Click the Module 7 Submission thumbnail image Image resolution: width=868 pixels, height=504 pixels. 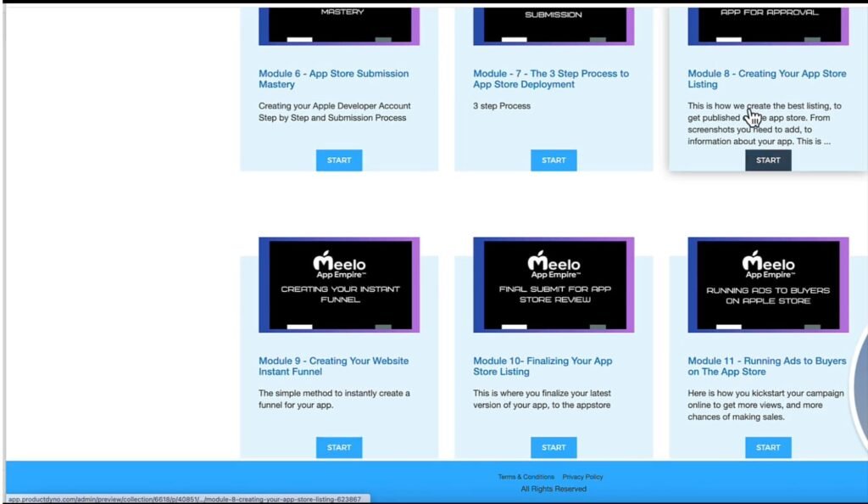[554, 25]
